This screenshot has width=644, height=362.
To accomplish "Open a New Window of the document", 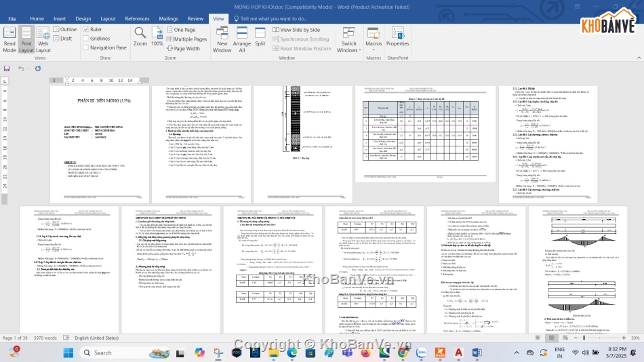I will 222,40.
